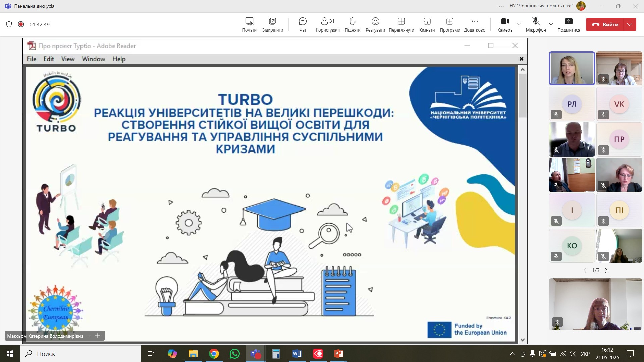The width and height of the screenshot is (644, 362).
Task: Expand the camera options dropdown arrow
Action: click(x=519, y=24)
